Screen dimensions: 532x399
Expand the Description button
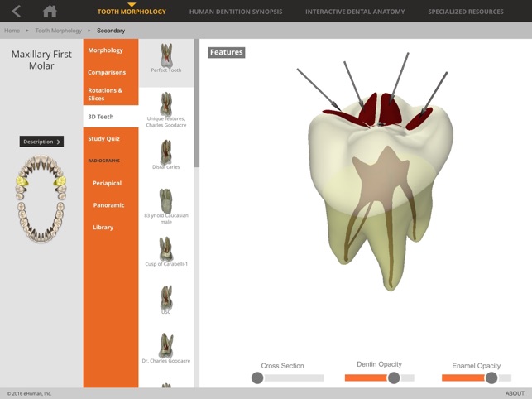[x=41, y=142]
